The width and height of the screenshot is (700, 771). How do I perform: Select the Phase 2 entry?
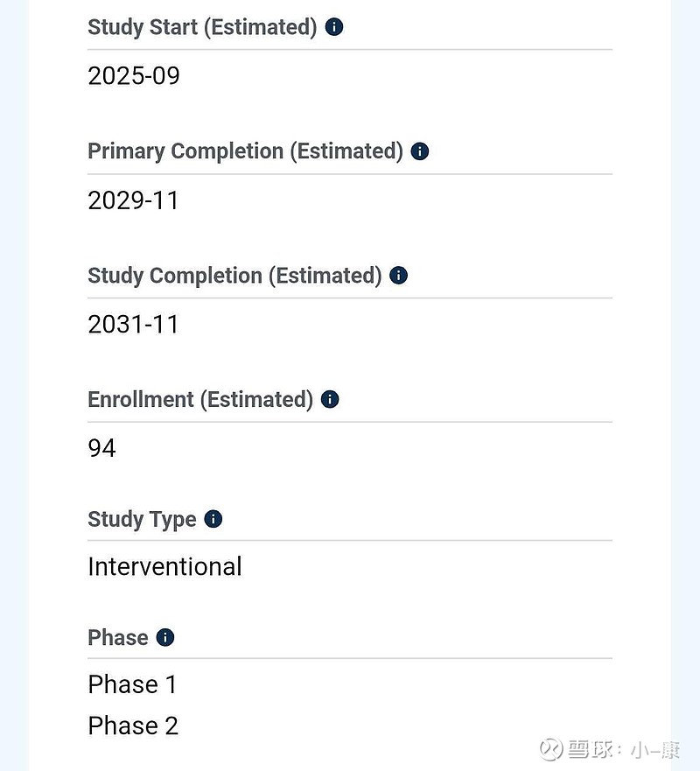(133, 725)
